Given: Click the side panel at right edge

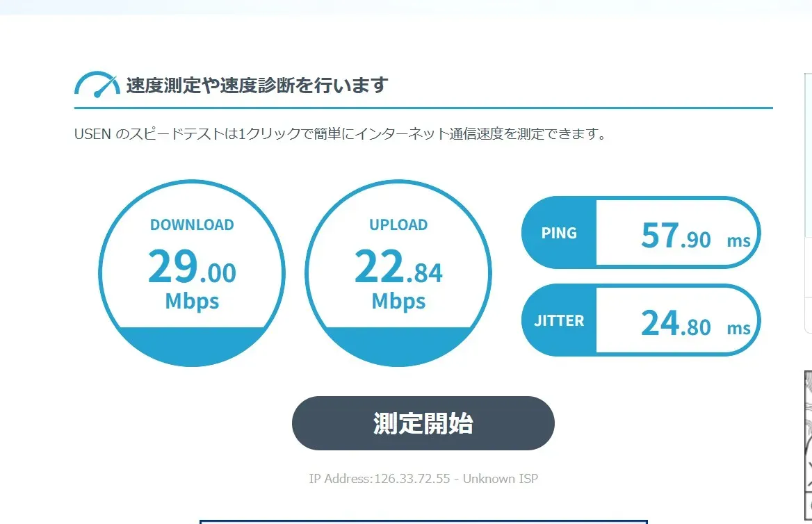Looking at the screenshot, I should 808,203.
